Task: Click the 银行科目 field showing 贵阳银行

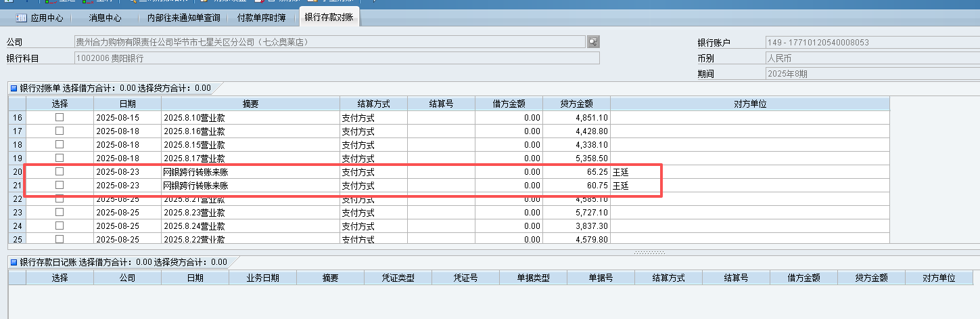Action: [337, 58]
